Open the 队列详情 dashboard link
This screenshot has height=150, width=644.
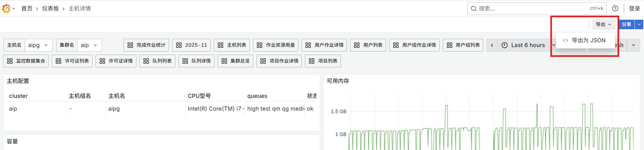click(x=197, y=61)
